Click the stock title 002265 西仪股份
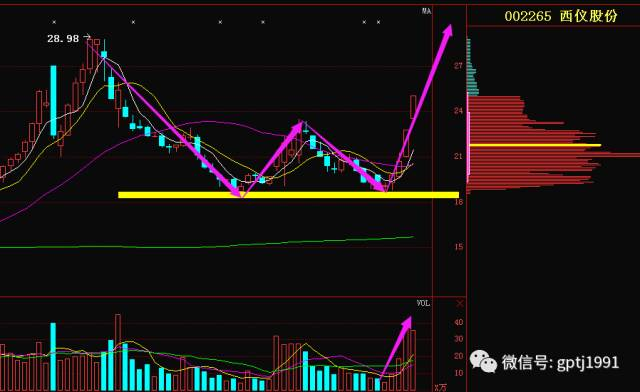Image resolution: width=640 pixels, height=392 pixels. pos(561,16)
